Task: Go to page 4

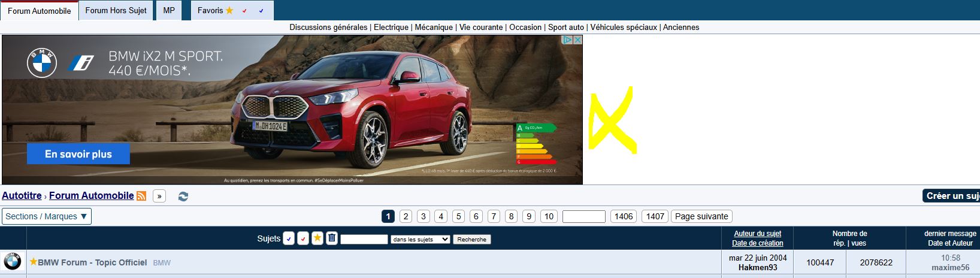Action: 441,216
